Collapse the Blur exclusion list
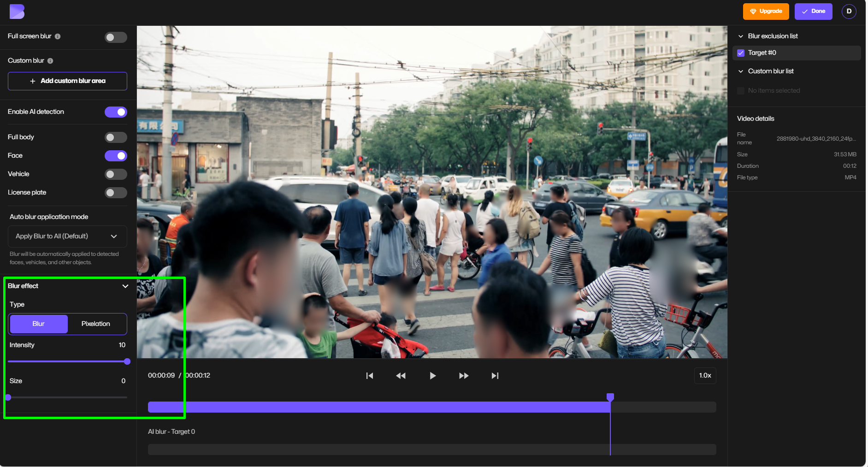 [741, 36]
